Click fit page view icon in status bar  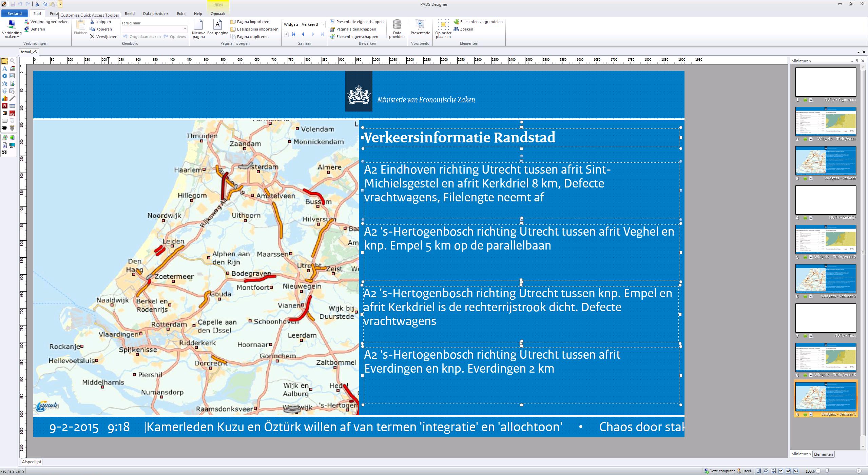[x=758, y=471]
